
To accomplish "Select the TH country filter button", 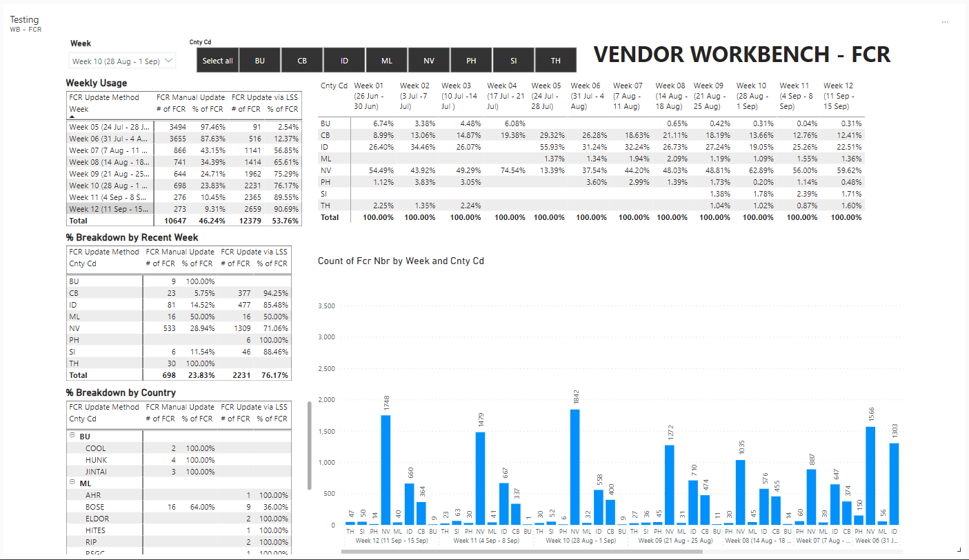I will coord(555,60).
